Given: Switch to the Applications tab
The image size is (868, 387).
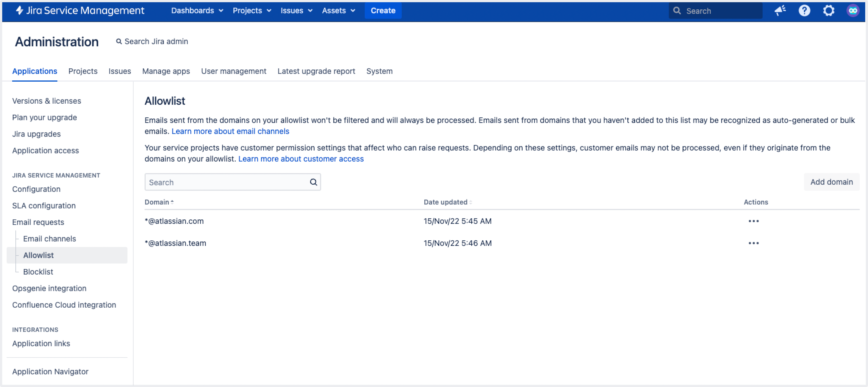Looking at the screenshot, I should pos(35,71).
